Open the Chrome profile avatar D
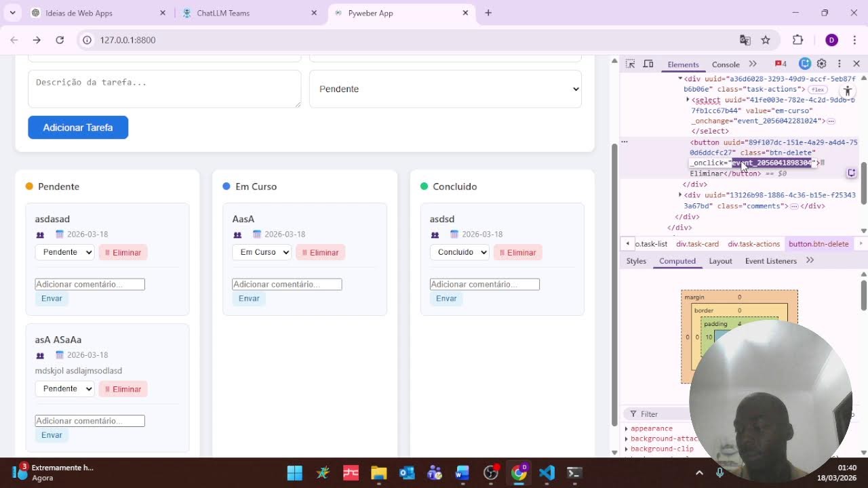 pyautogui.click(x=831, y=40)
